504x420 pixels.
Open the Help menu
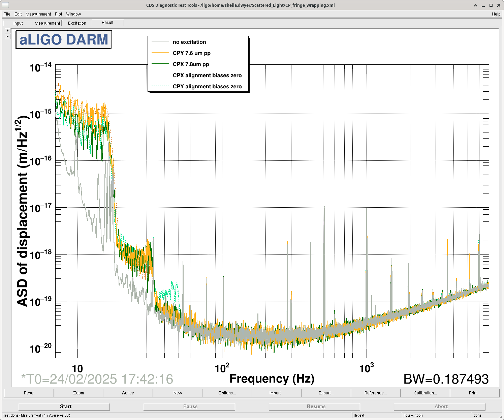pos(496,14)
